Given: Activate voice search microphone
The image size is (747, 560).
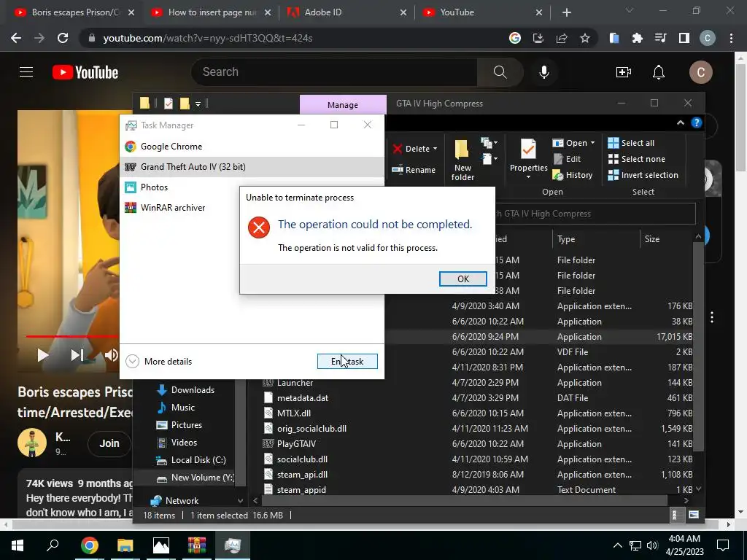Looking at the screenshot, I should coord(544,72).
